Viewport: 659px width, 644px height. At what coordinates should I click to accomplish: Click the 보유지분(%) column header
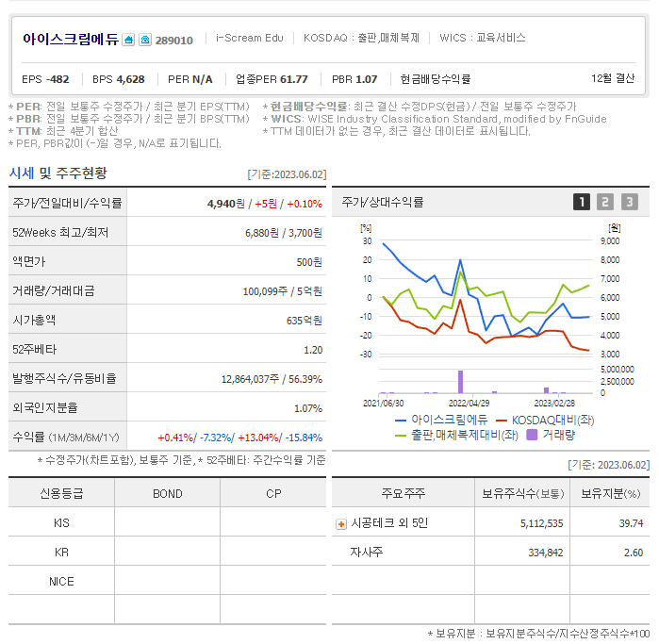(x=610, y=493)
